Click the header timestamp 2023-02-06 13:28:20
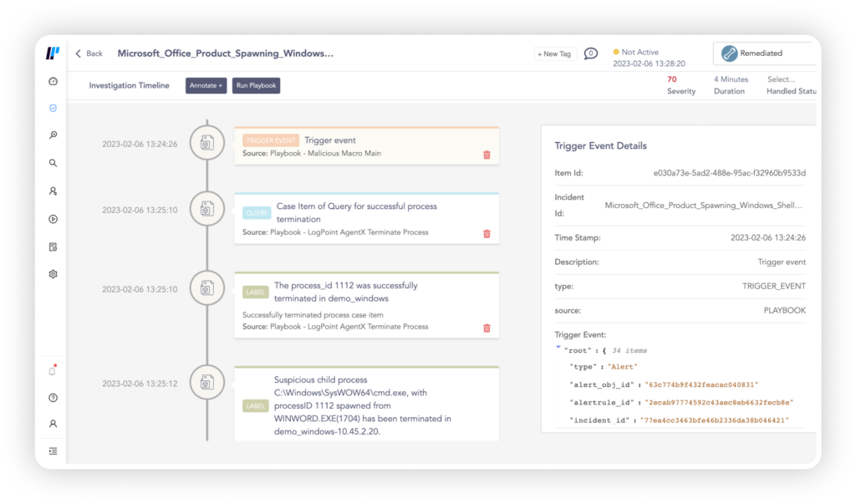This screenshot has height=504, width=856. [x=649, y=64]
